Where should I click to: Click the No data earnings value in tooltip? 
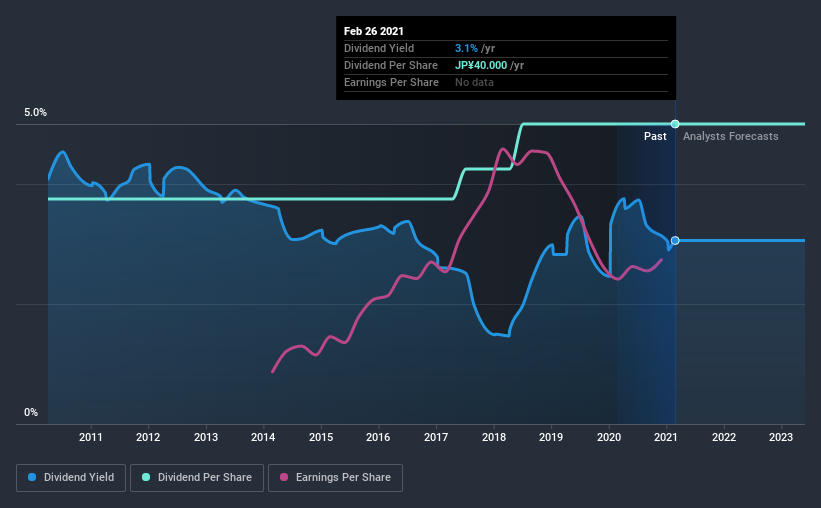tap(474, 82)
